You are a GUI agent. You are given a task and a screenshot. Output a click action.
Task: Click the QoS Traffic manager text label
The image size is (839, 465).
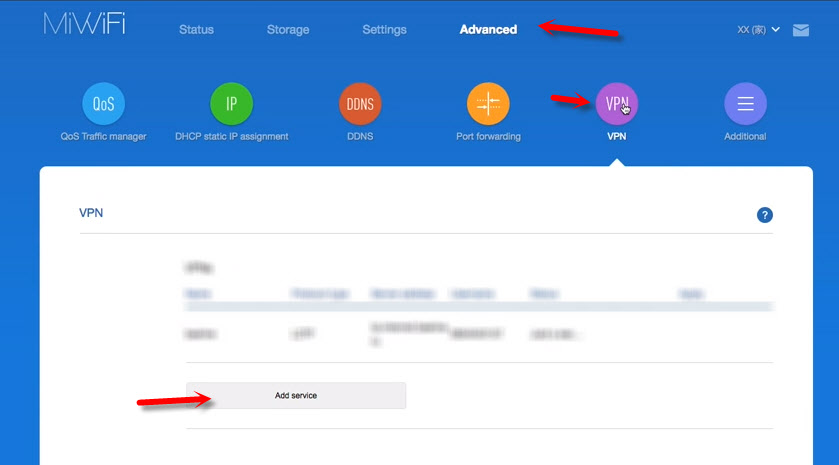[103, 137]
